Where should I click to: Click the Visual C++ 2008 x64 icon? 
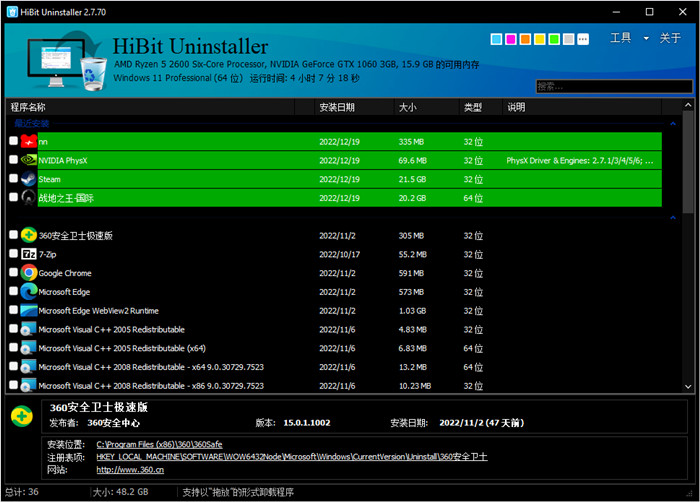coord(29,367)
